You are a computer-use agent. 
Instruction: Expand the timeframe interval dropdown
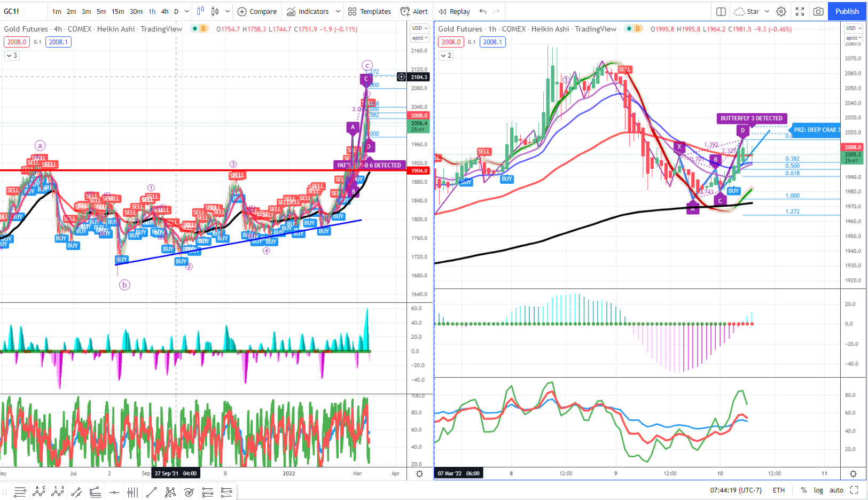186,11
